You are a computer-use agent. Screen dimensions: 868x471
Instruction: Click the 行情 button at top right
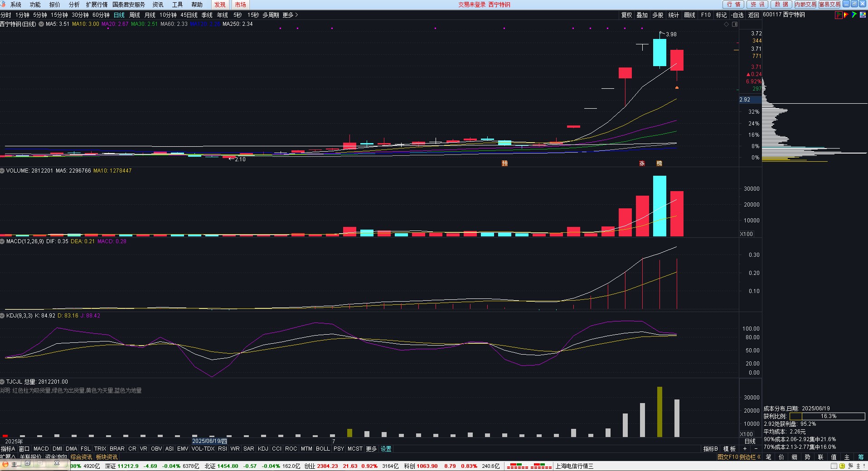pyautogui.click(x=733, y=4)
